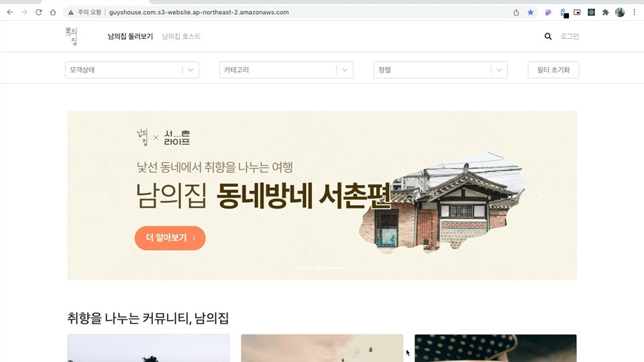The image size is (644, 362).
Task: Click the 남의집 logo in header
Action: [72, 36]
